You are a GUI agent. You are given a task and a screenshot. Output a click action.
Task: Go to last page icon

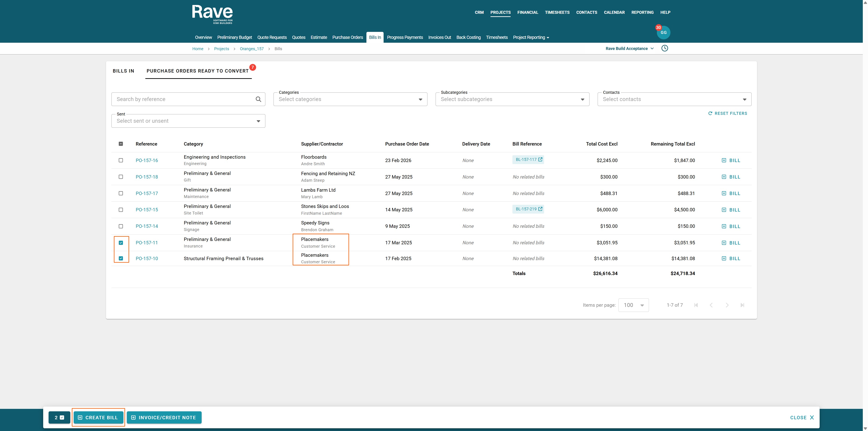(x=742, y=305)
